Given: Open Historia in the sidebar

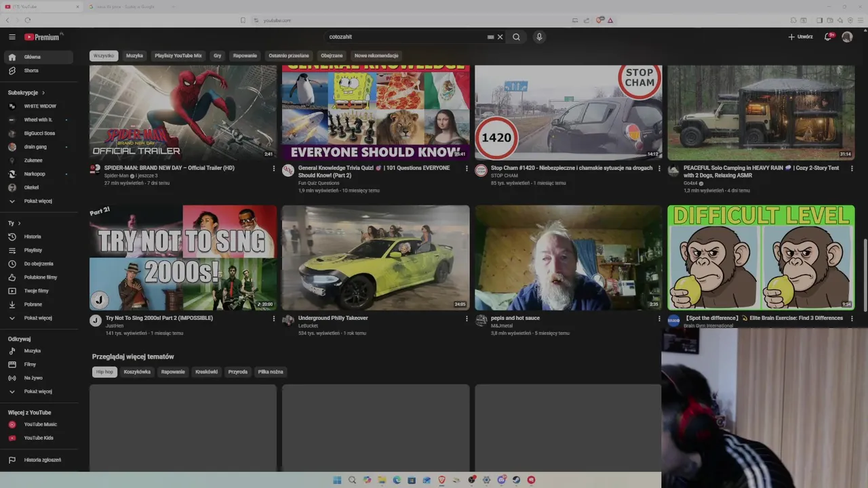Looking at the screenshot, I should tap(38, 237).
